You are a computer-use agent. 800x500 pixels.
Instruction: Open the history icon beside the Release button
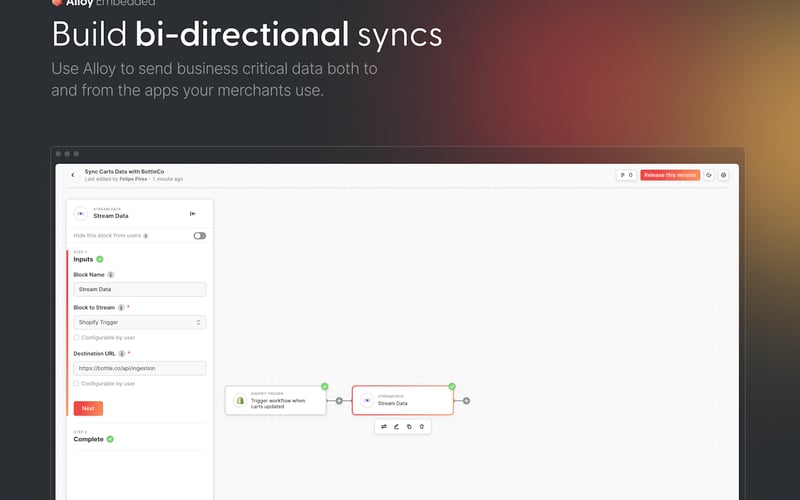click(709, 175)
